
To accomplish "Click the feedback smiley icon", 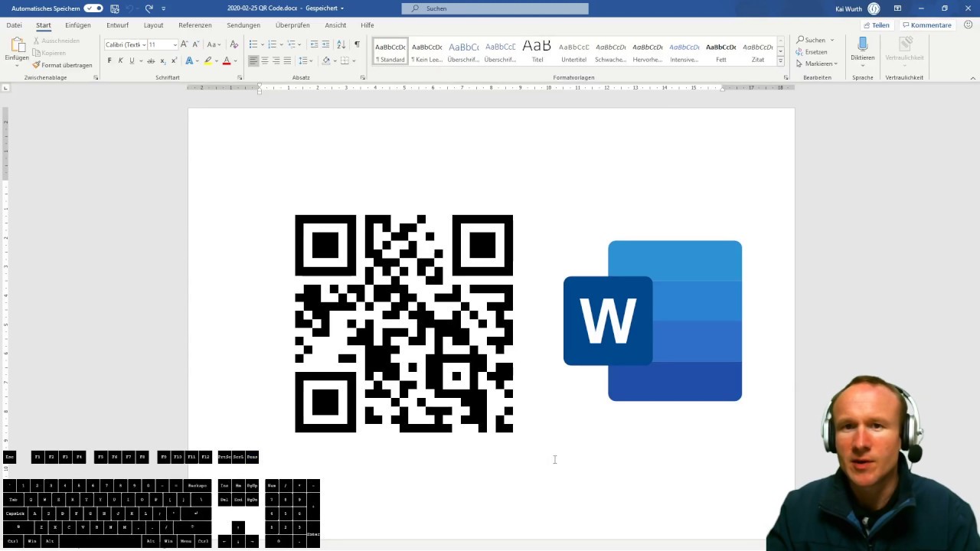I will click(969, 25).
